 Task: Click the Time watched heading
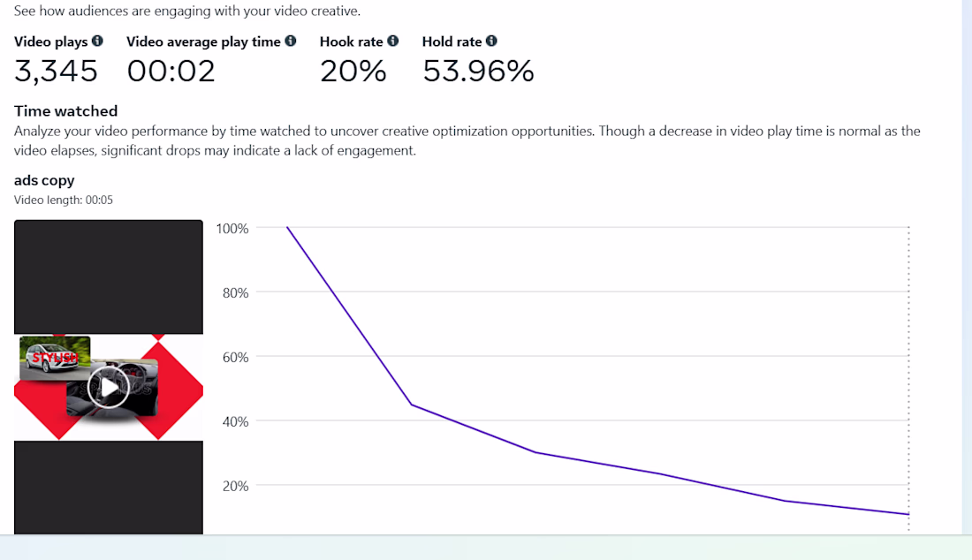[65, 111]
